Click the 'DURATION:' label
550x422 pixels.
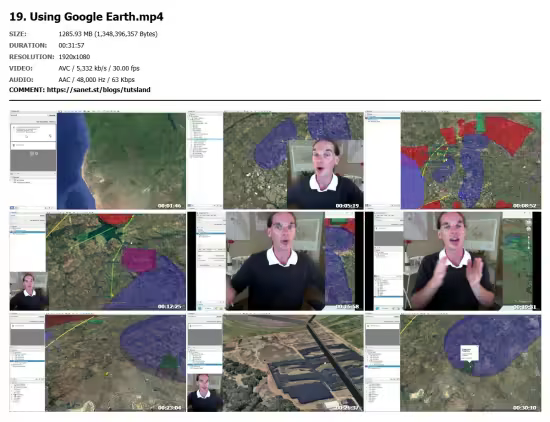(x=28, y=46)
